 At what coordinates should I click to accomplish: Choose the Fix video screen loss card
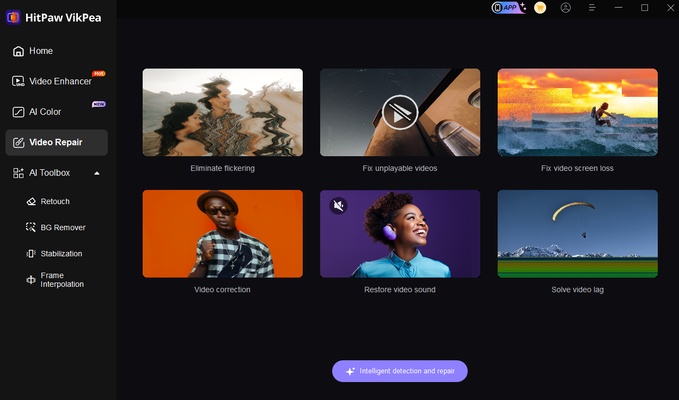[577, 113]
